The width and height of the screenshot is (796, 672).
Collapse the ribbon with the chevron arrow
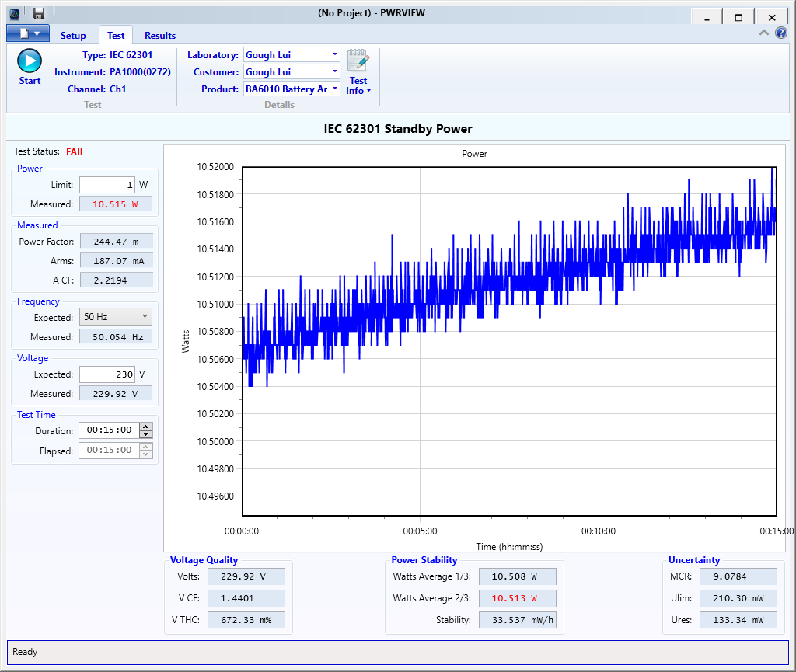[x=764, y=33]
